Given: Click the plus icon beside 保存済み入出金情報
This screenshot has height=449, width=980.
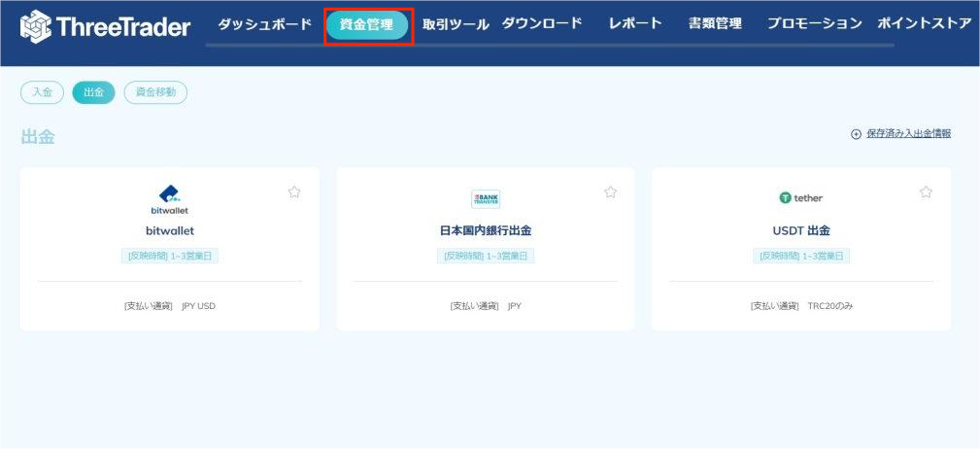Looking at the screenshot, I should click(856, 134).
